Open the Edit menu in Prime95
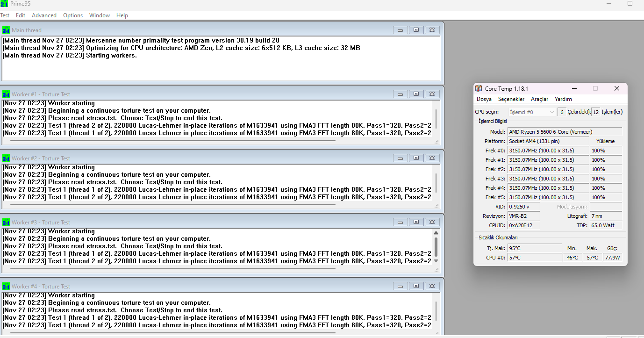644x338 pixels. pyautogui.click(x=21, y=15)
